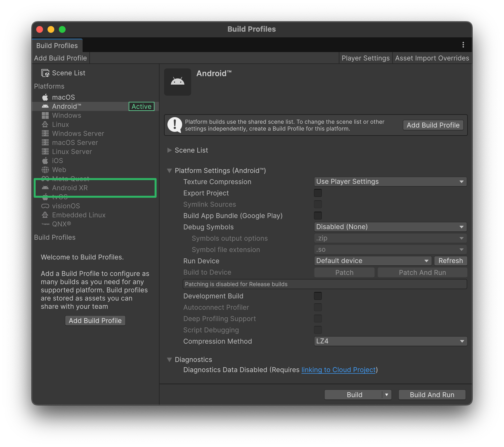Select the Linux platform row
The height and width of the screenshot is (447, 504).
pyautogui.click(x=96, y=124)
